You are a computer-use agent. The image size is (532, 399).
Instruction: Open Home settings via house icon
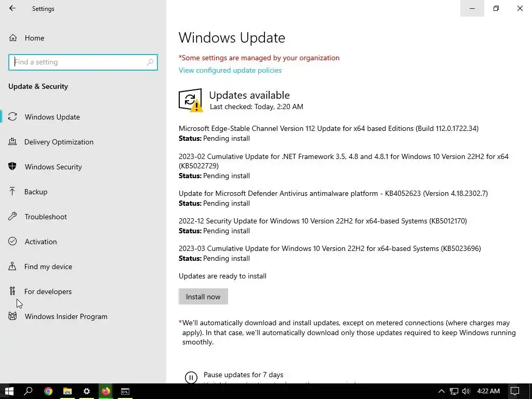pos(13,37)
